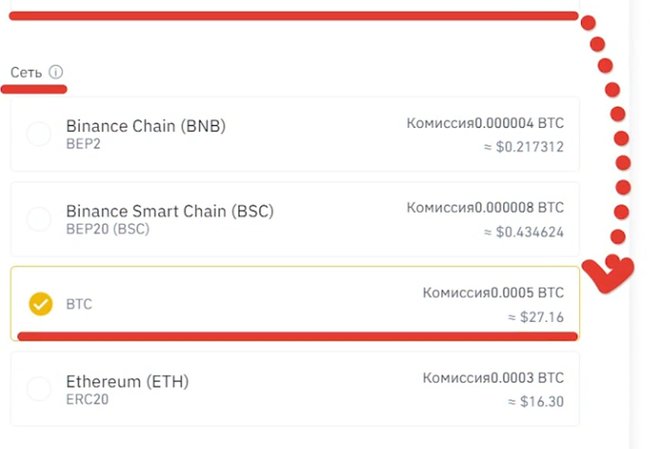Click the BTC network label
The width and height of the screenshot is (650, 449).
[x=79, y=304]
